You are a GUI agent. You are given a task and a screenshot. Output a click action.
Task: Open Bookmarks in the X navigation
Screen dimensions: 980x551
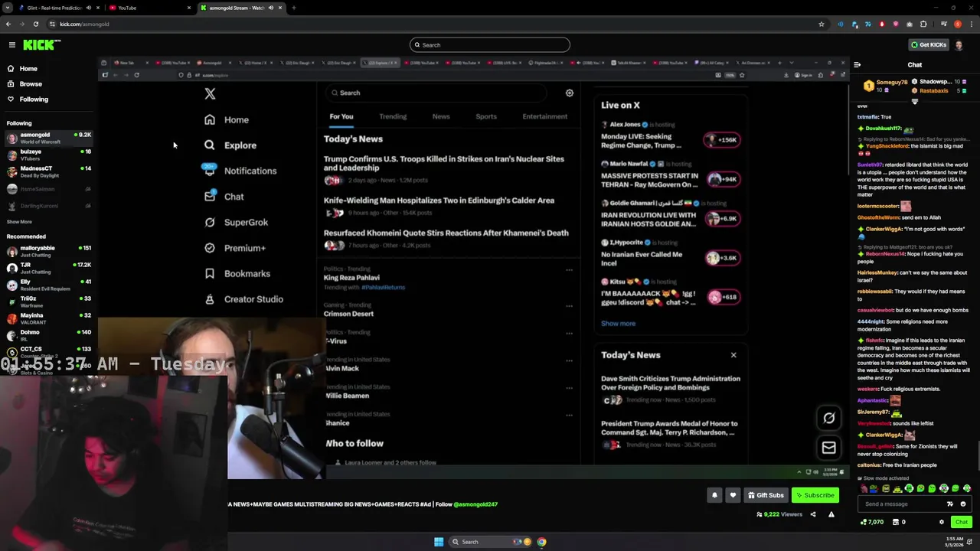[x=237, y=274]
